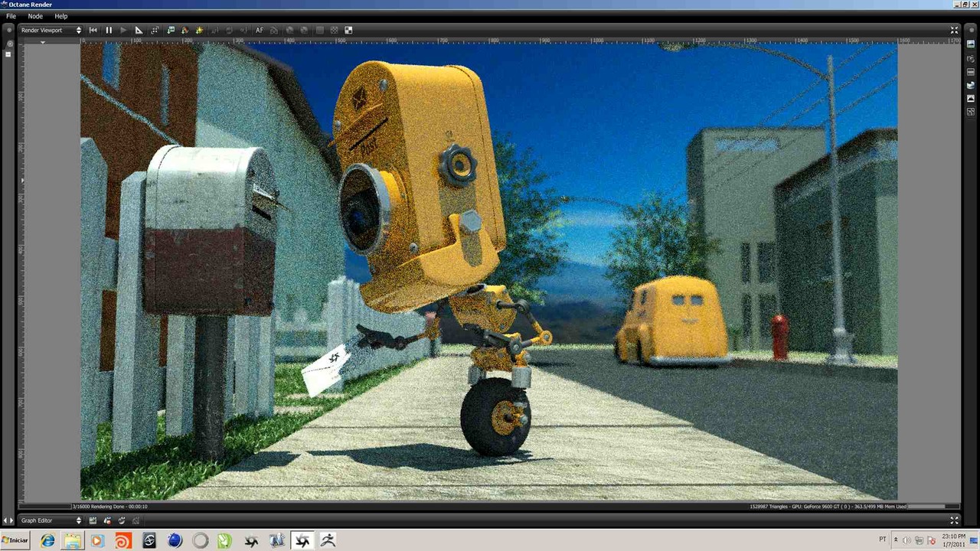980x551 pixels.
Task: Click the blue cylinder icon in right sidebar
Action: (971, 85)
